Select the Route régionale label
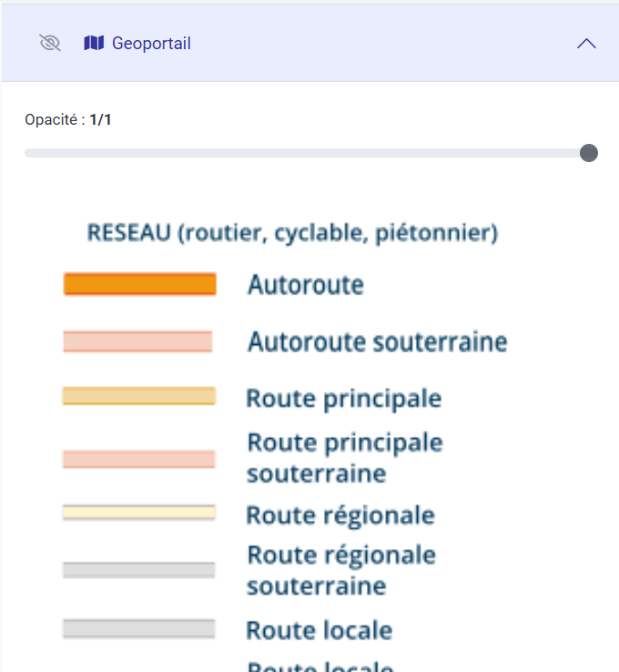Viewport: 619px width, 672px height. click(340, 515)
